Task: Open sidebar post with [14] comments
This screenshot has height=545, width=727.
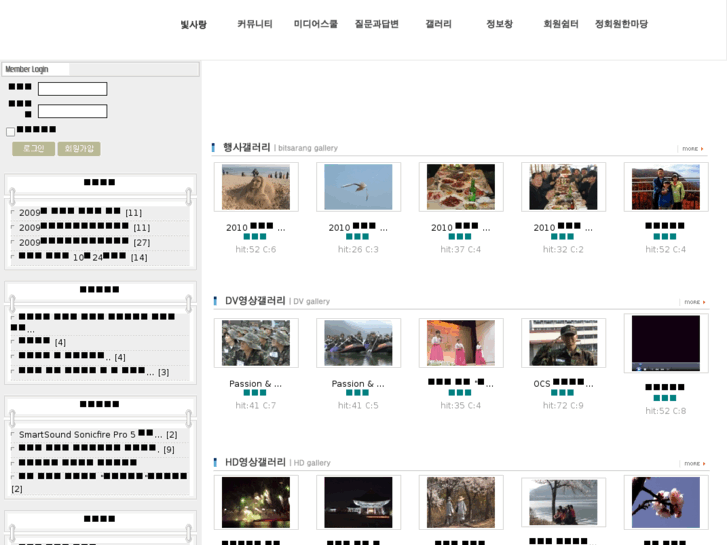Action: point(83,257)
